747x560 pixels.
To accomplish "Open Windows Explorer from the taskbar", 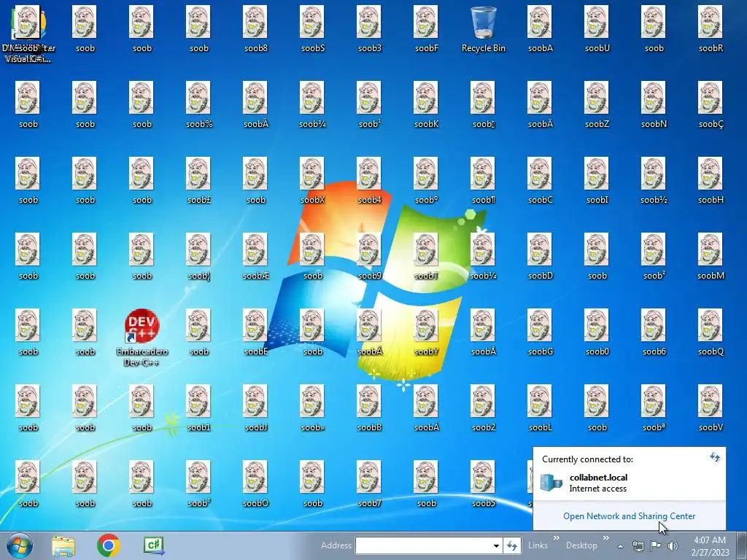I will pos(63,545).
